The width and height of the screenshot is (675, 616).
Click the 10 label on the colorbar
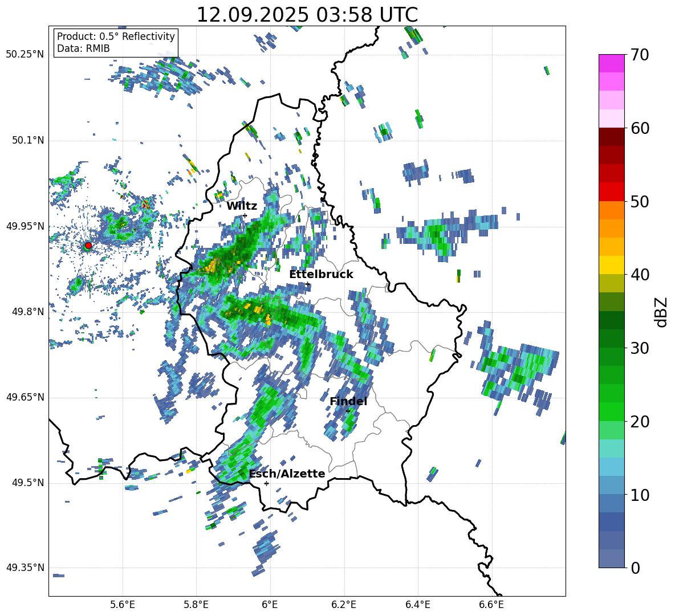639,495
